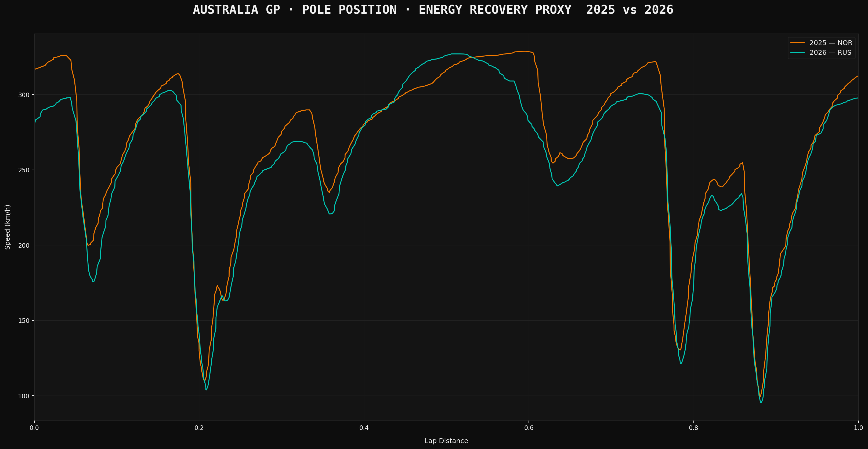Click the 150 y-axis tick label

(24, 321)
